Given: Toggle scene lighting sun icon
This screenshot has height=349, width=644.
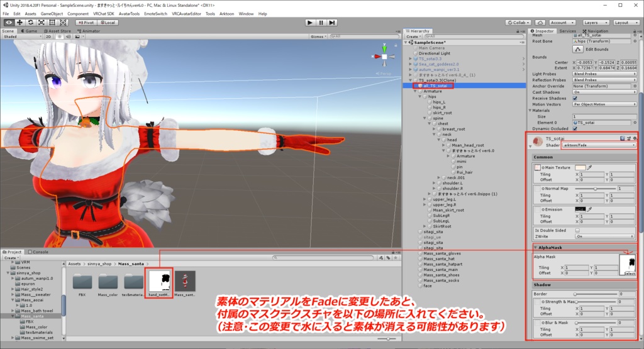Looking at the screenshot, I should click(60, 36).
